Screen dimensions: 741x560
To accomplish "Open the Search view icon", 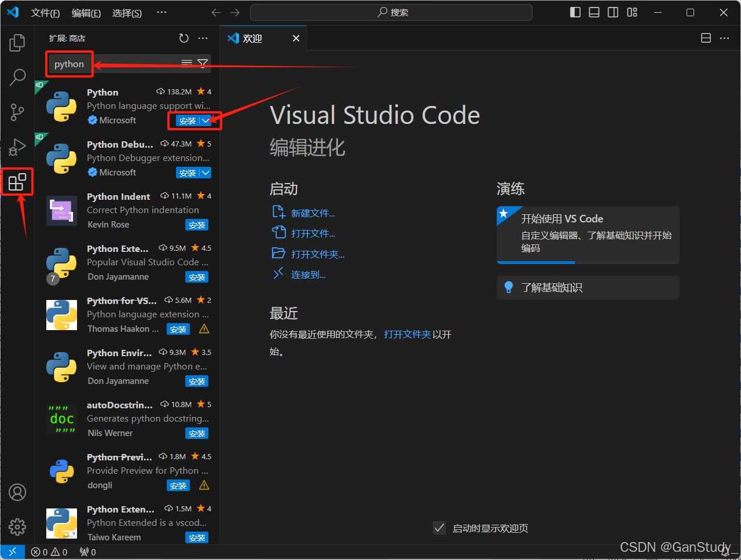I will pos(17,77).
